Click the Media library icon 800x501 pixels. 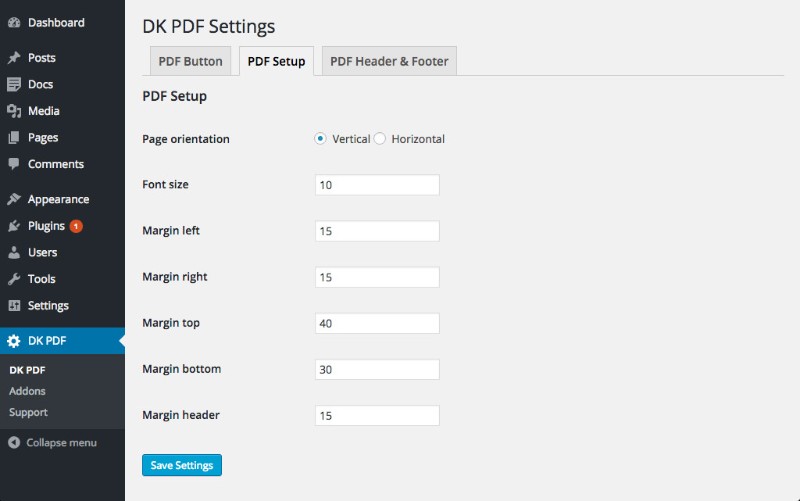14,111
